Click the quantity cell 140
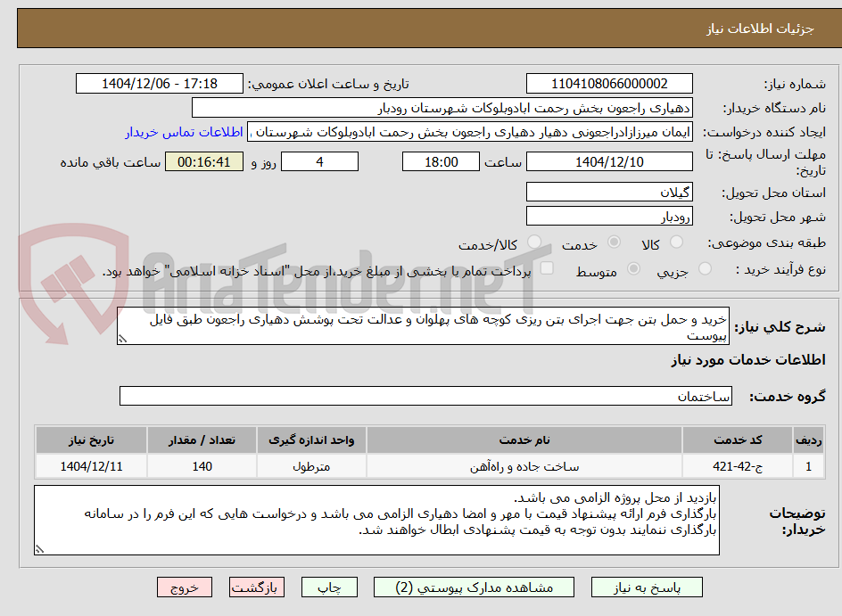Viewport: 842px width, 616px height. click(202, 466)
